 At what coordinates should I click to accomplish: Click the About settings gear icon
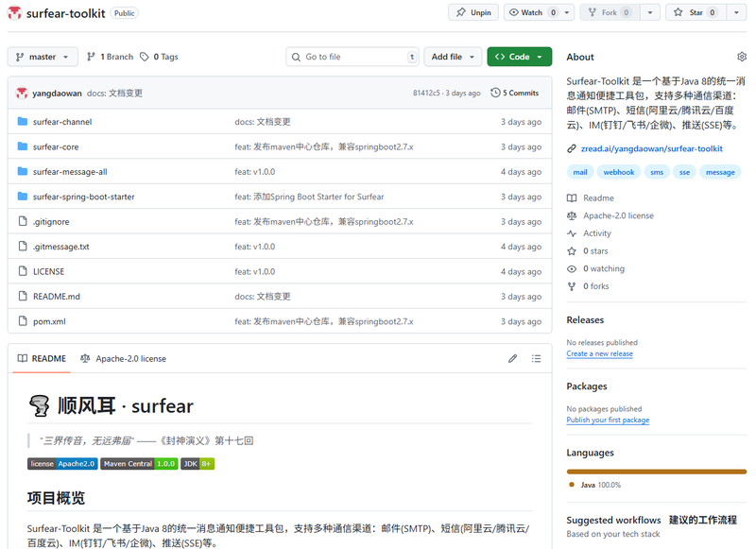tap(742, 57)
